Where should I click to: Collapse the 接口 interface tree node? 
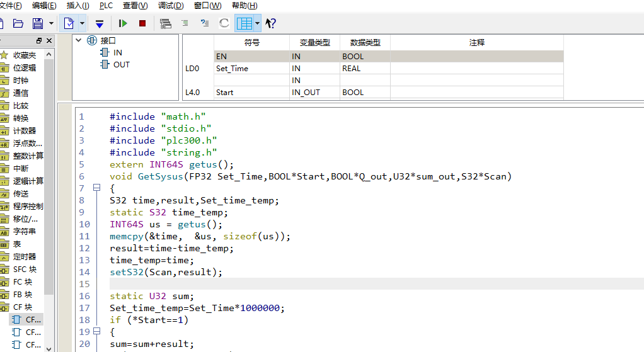click(79, 40)
